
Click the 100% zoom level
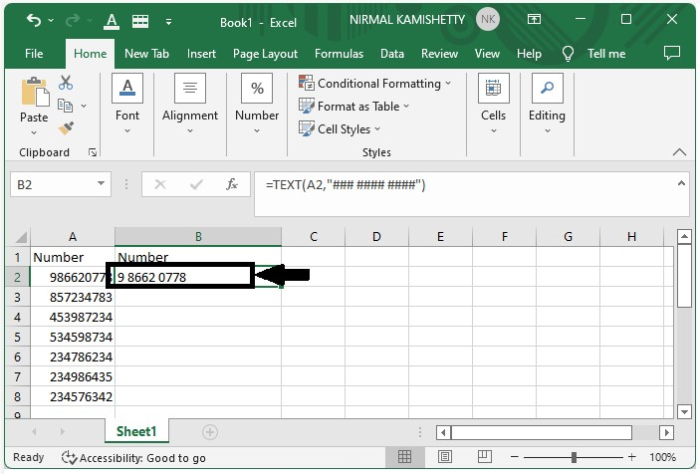point(662,457)
